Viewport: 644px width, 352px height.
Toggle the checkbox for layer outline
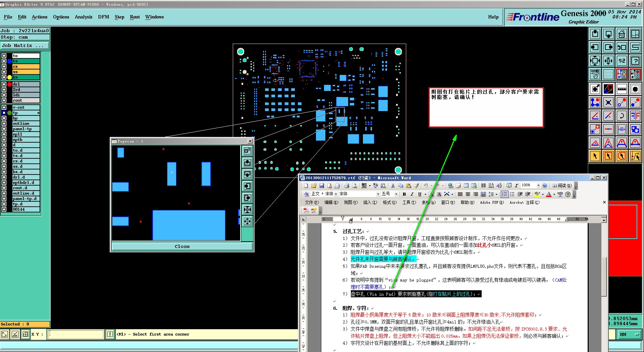tap(4, 123)
